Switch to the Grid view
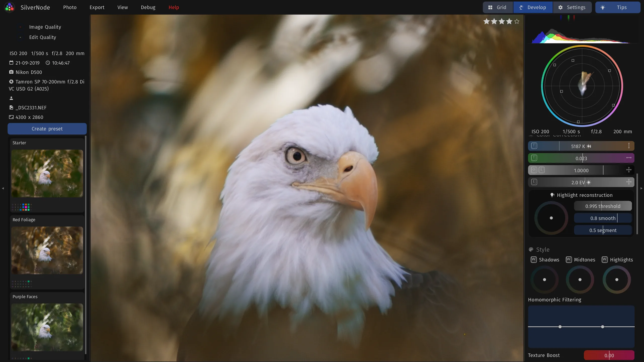 pos(498,7)
